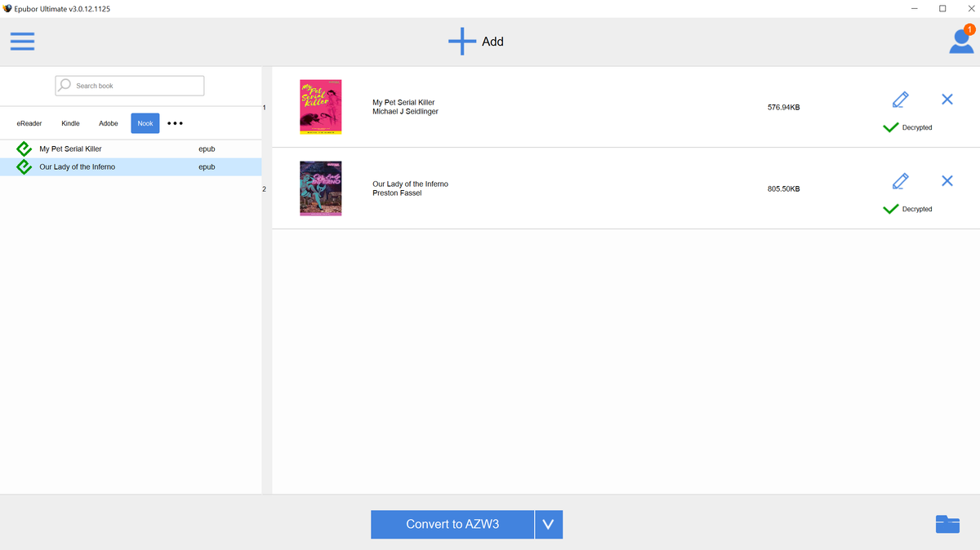Open the user account panel
This screenshot has height=550, width=980.
960,41
